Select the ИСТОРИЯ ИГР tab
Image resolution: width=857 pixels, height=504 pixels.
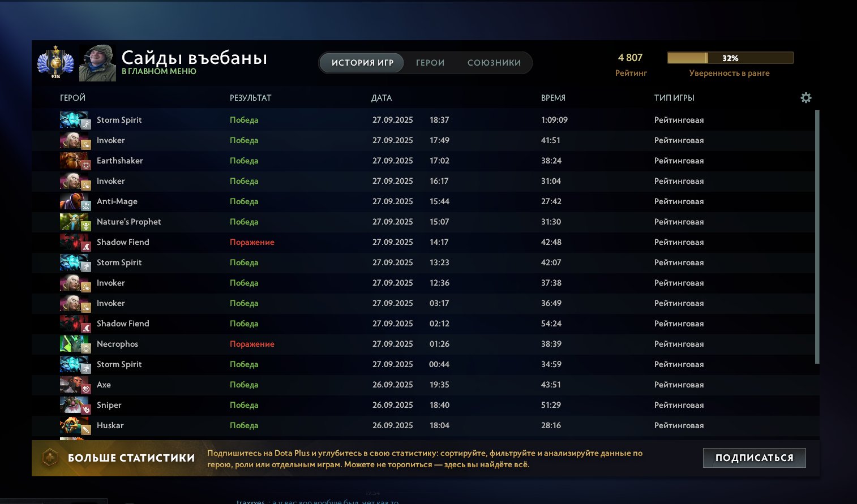pos(362,63)
